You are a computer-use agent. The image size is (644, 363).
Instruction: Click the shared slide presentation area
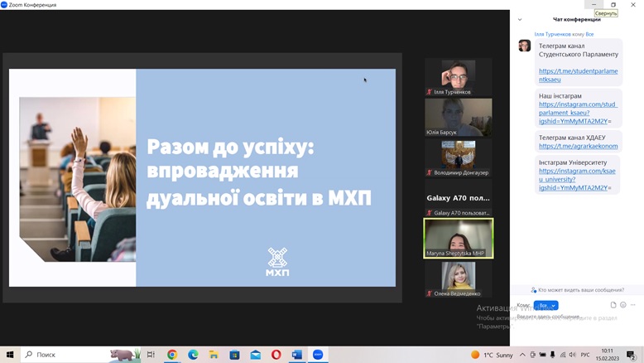(x=203, y=177)
